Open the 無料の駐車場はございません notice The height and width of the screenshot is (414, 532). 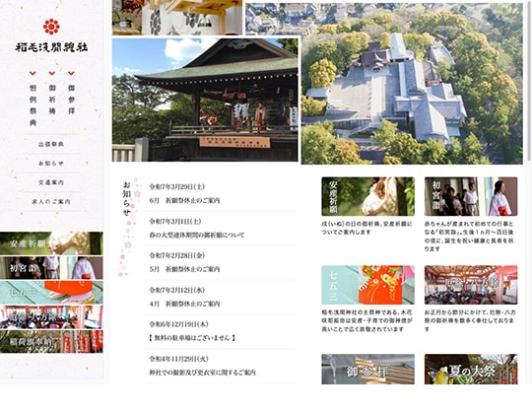pyautogui.click(x=192, y=338)
